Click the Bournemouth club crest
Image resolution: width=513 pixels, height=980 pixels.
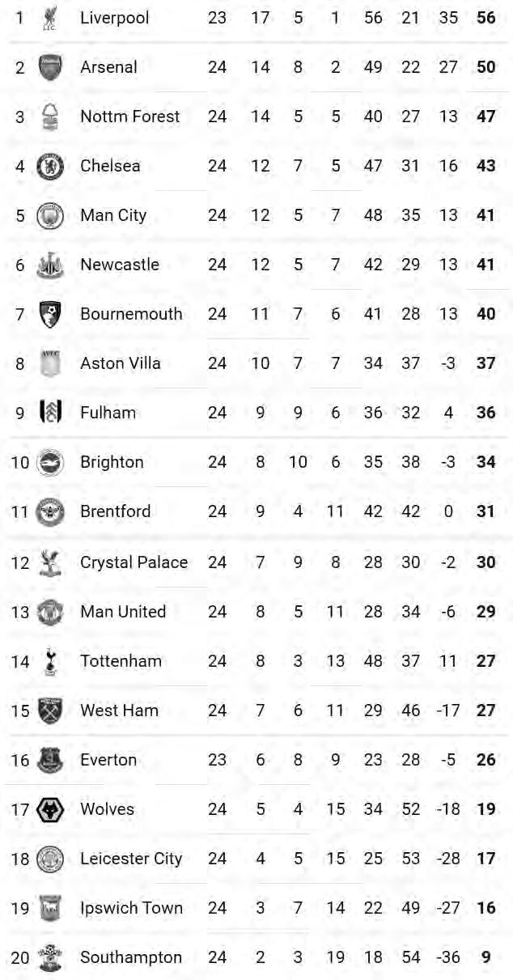(x=50, y=314)
